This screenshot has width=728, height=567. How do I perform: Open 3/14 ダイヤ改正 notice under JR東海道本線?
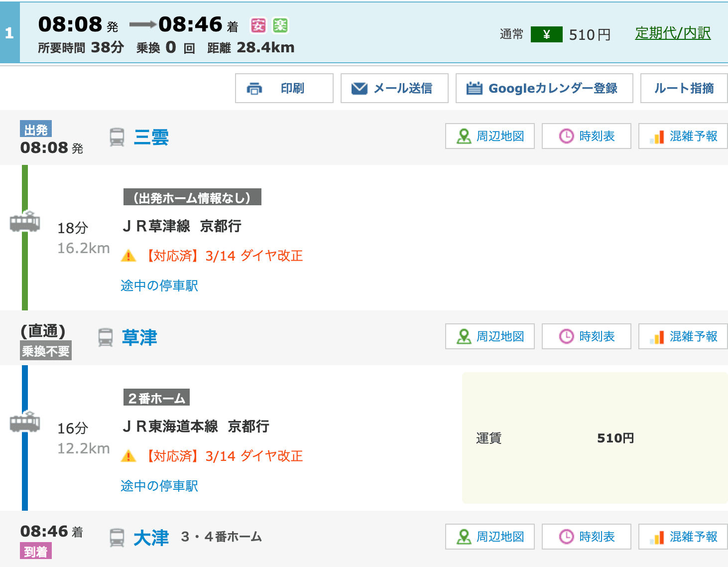224,456
